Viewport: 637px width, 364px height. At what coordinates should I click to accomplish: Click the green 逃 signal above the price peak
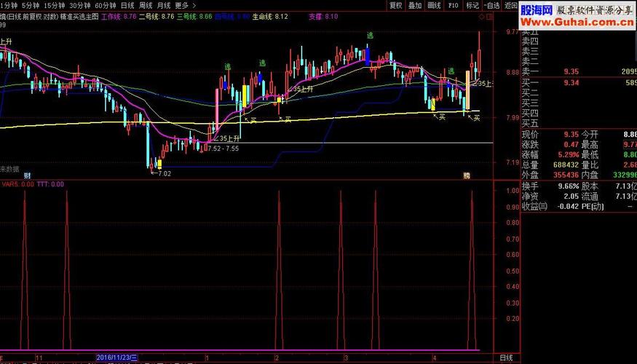click(x=370, y=36)
